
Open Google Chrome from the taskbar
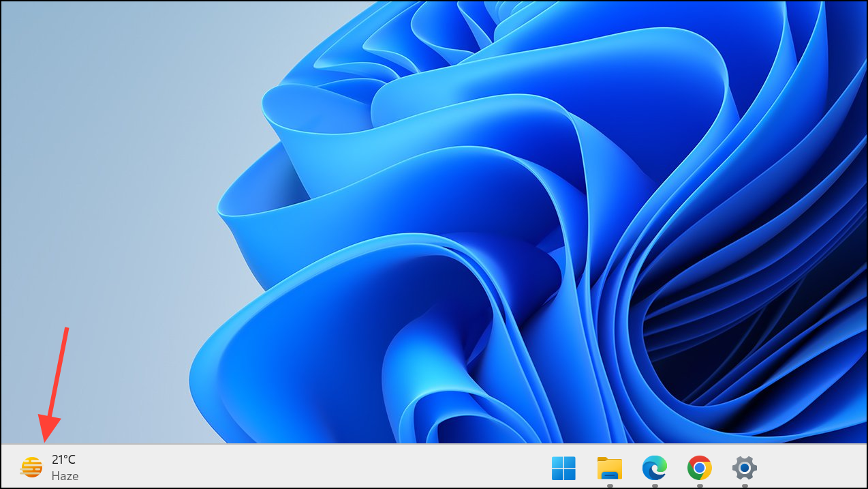point(700,468)
